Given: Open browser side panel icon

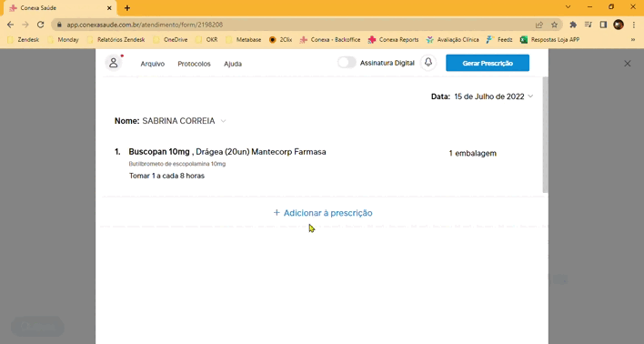Looking at the screenshot, I should (x=603, y=25).
